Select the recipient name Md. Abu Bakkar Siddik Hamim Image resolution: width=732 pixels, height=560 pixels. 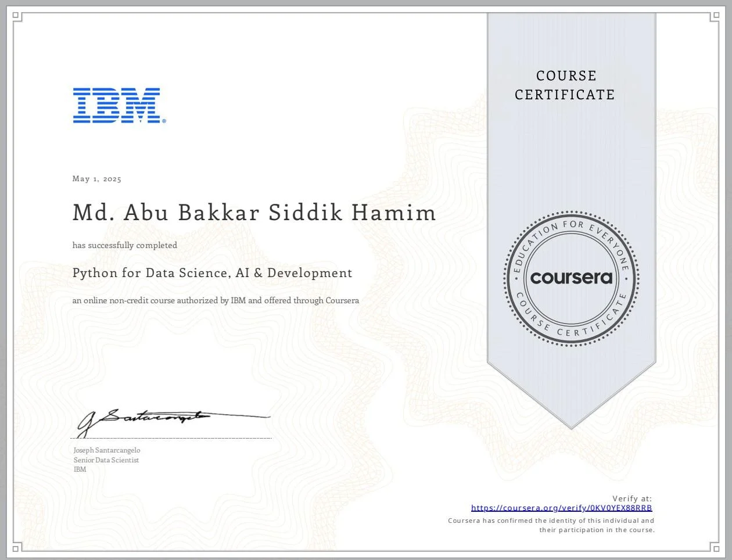click(254, 212)
